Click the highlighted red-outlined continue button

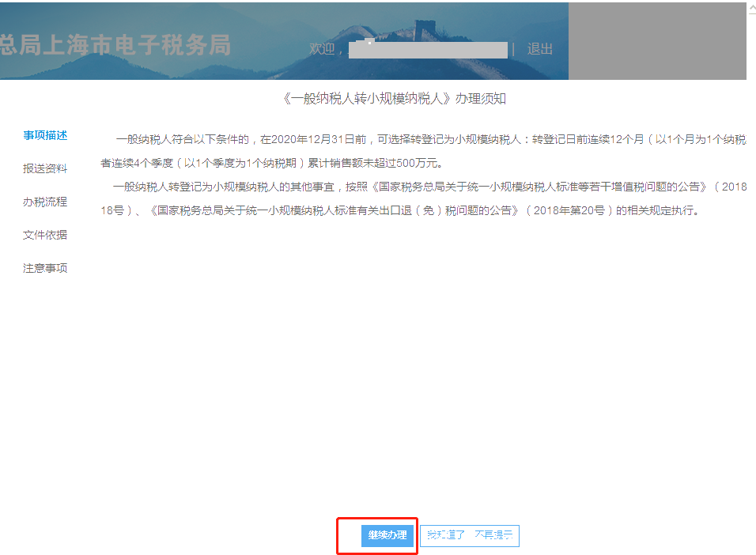pyautogui.click(x=378, y=535)
